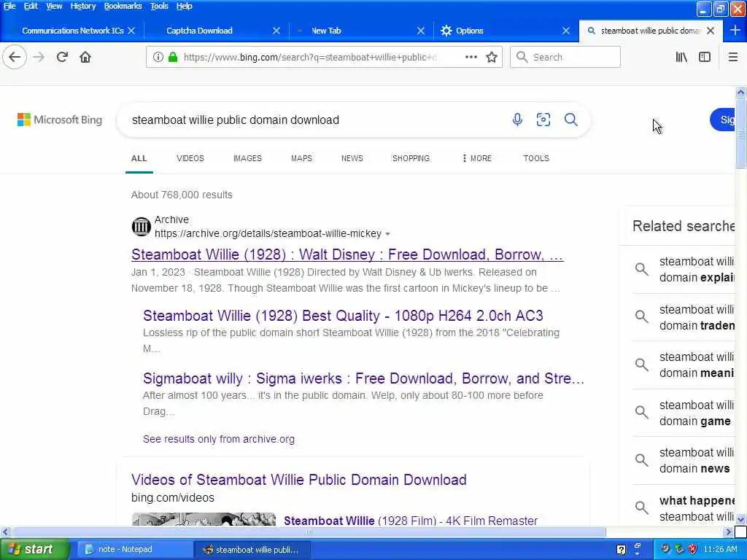The width and height of the screenshot is (747, 560).
Task: Select the VIDEOS search tab
Action: coord(190,158)
